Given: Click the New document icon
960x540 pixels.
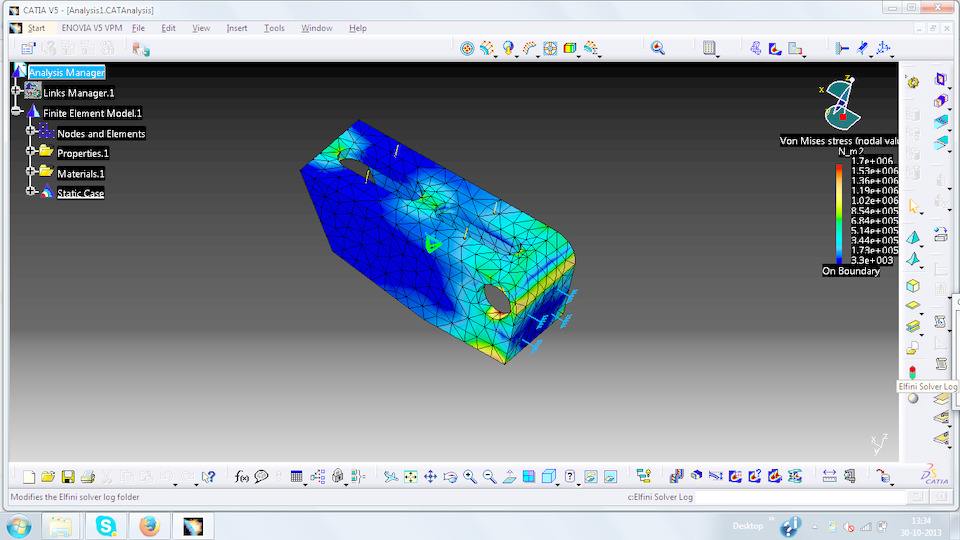Looking at the screenshot, I should [28, 476].
